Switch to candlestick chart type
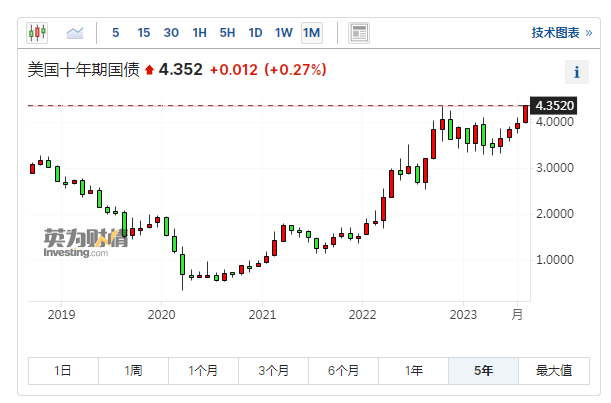This screenshot has width=611, height=403. (x=37, y=33)
